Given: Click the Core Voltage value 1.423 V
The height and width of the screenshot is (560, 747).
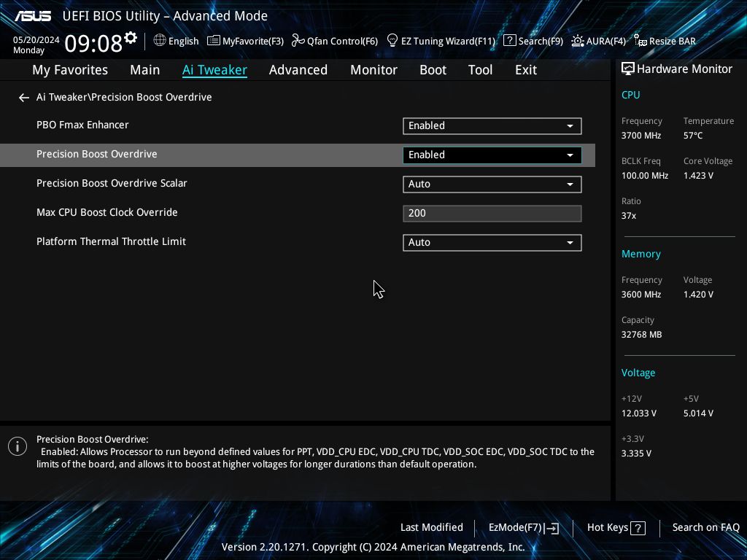Looking at the screenshot, I should point(698,176).
